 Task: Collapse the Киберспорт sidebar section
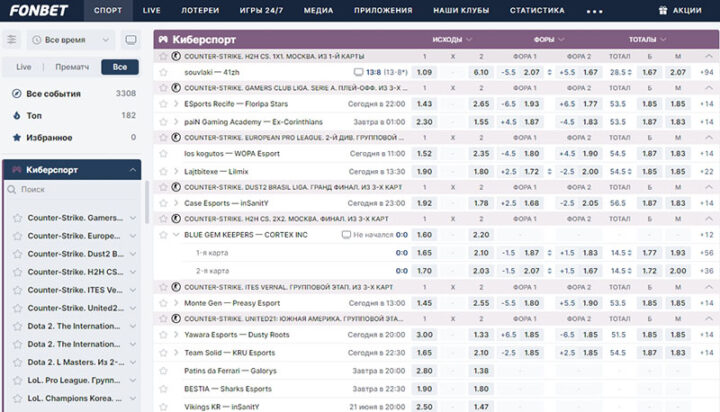(131, 168)
